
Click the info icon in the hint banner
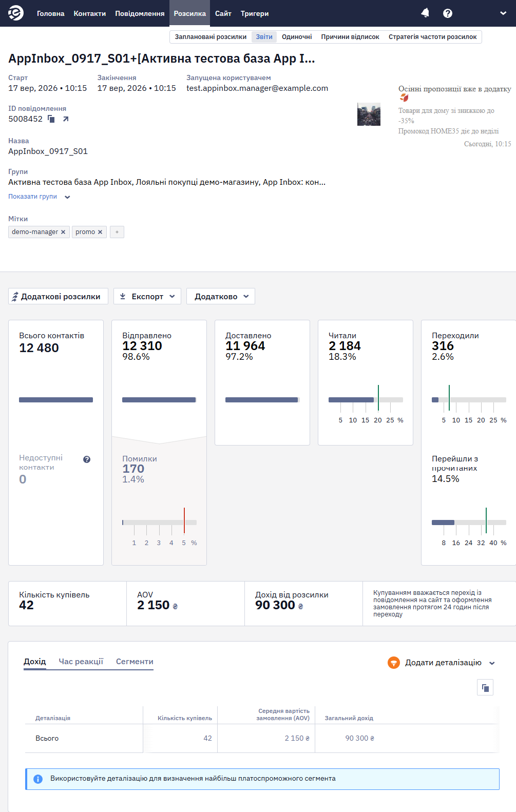point(38,779)
